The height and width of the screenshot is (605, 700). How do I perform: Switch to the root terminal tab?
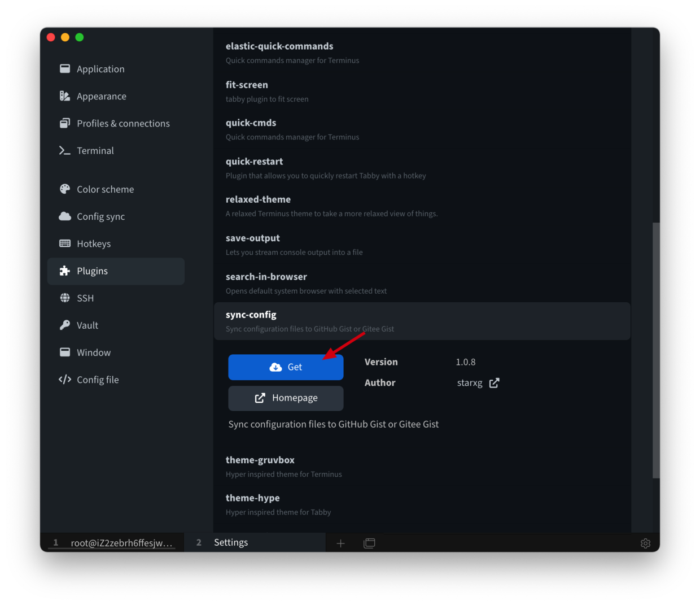[113, 543]
